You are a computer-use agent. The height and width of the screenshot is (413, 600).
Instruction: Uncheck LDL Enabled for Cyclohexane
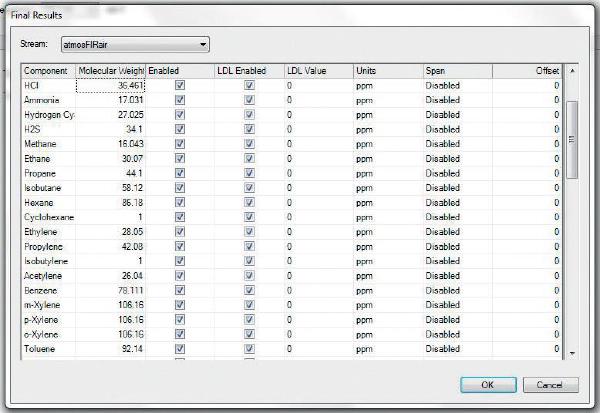[x=249, y=217]
